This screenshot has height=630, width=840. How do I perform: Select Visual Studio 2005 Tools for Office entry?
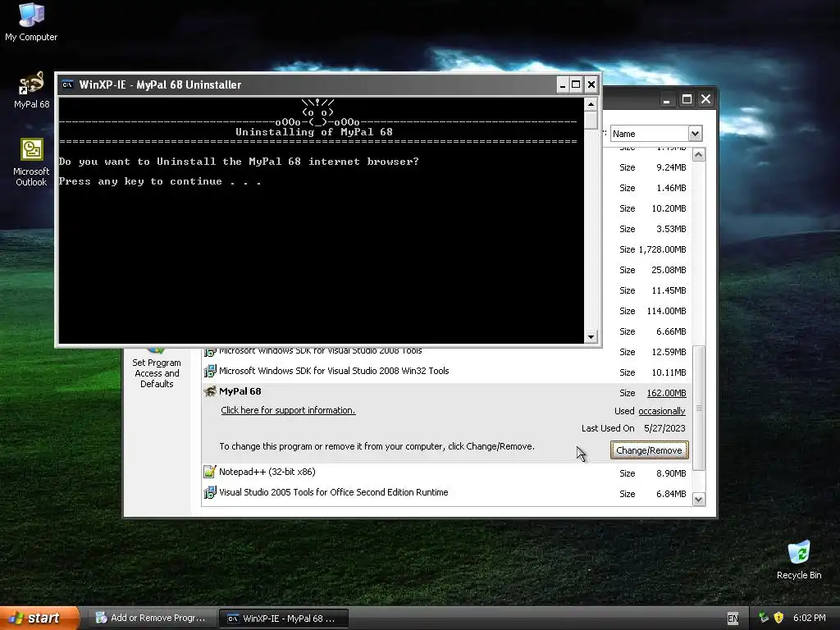tap(334, 492)
